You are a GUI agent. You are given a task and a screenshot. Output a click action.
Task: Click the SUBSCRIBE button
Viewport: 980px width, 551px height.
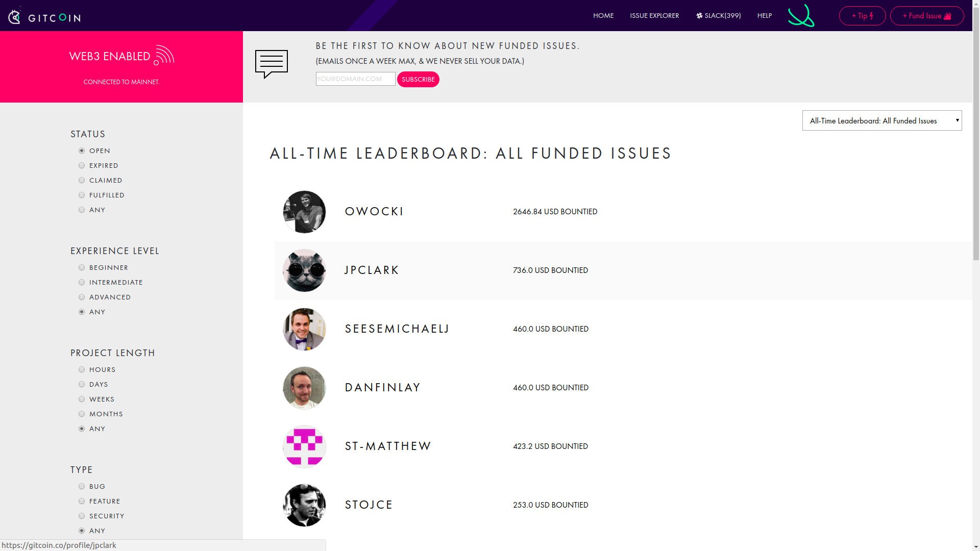coord(418,79)
